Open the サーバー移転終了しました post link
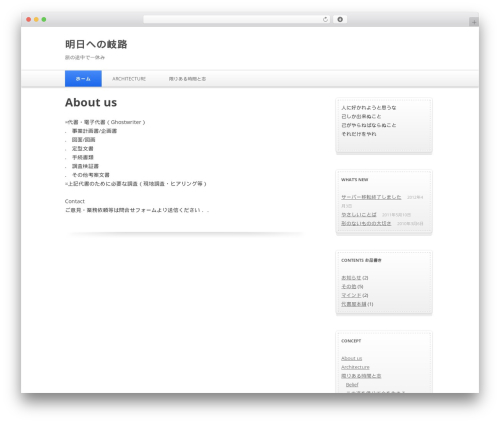The image size is (500, 423). (x=371, y=197)
